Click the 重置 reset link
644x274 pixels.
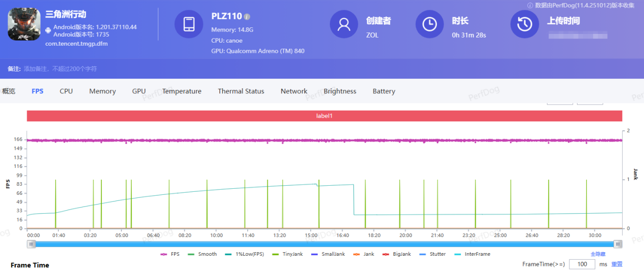[617, 264]
